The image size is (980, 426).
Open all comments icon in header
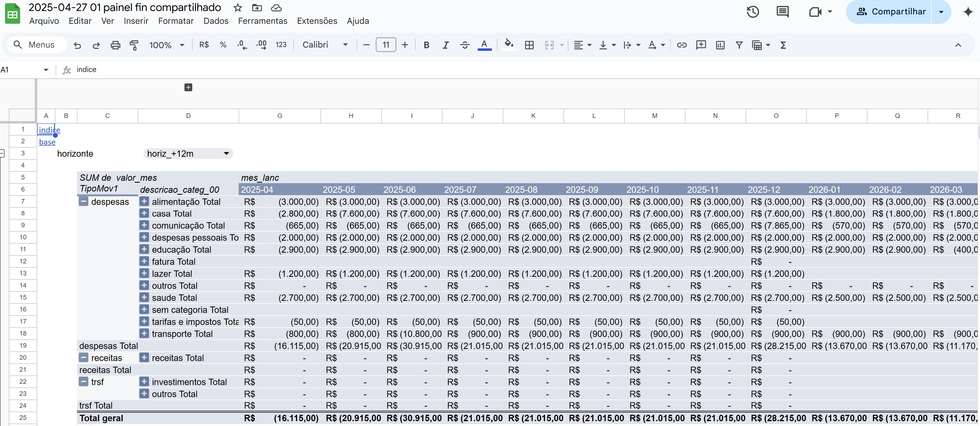click(782, 12)
